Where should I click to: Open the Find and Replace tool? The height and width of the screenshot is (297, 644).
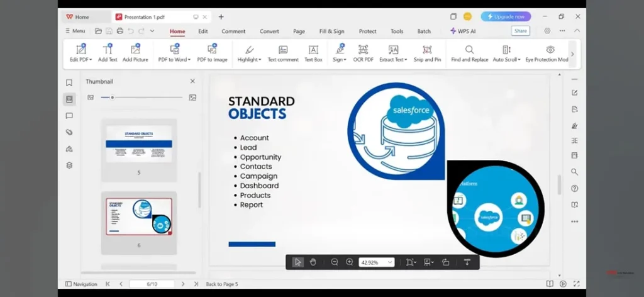[x=469, y=50]
